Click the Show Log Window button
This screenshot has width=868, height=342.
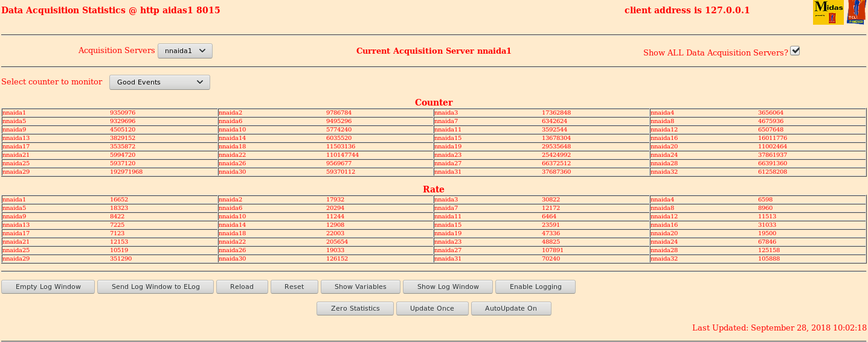coord(448,287)
